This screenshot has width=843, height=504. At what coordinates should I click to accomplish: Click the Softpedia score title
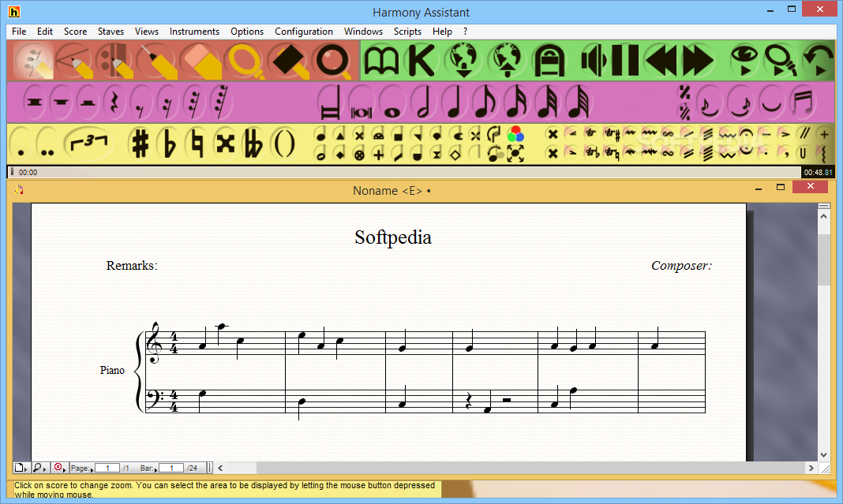[393, 237]
